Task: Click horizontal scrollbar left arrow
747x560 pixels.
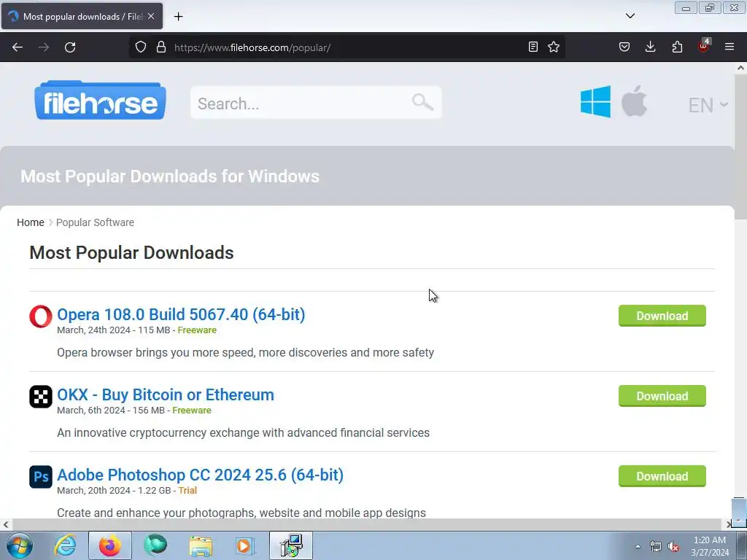Action: click(x=6, y=524)
